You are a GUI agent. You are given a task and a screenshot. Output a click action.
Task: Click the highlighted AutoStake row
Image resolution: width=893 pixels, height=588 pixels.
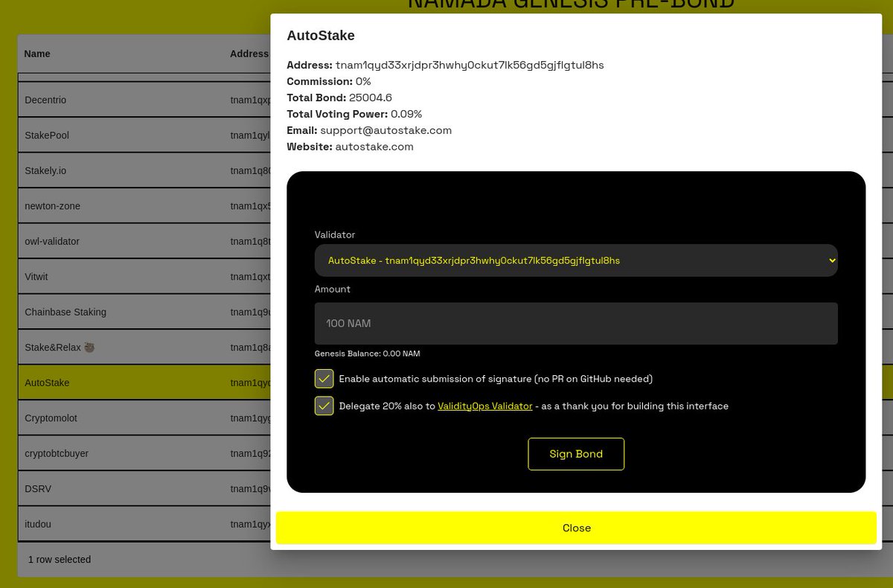point(144,383)
